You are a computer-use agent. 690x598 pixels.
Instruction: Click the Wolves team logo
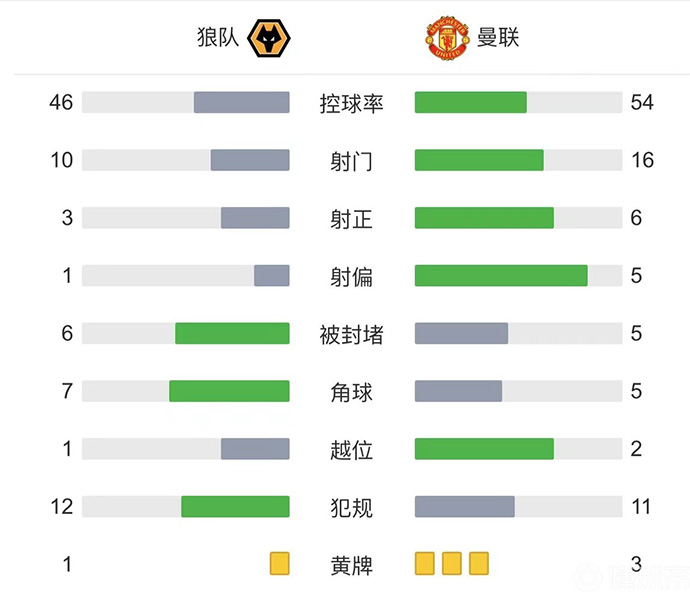[x=269, y=39]
